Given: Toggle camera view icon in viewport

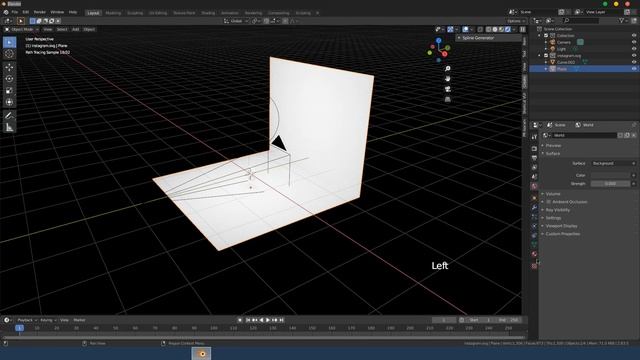Looking at the screenshot, I should coord(447,89).
